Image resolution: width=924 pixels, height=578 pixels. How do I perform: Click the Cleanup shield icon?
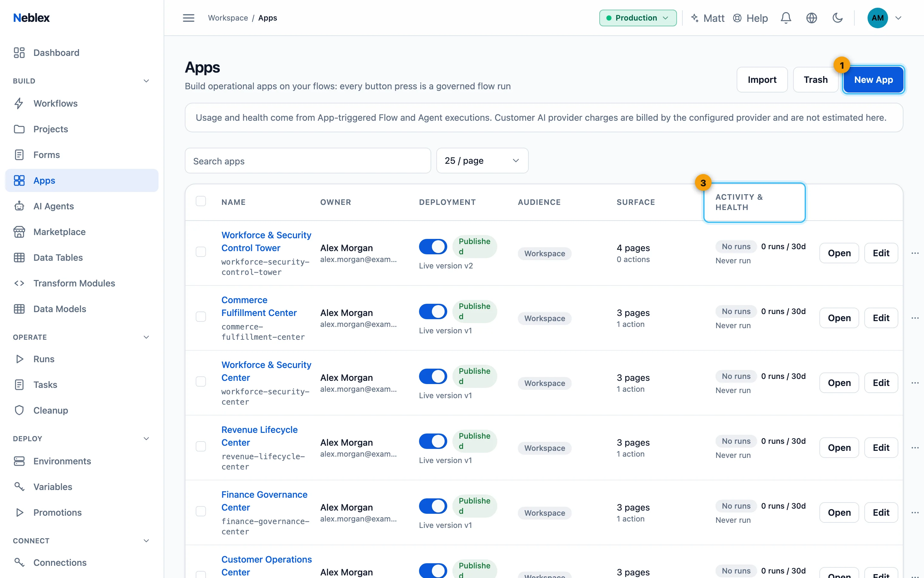pos(19,411)
